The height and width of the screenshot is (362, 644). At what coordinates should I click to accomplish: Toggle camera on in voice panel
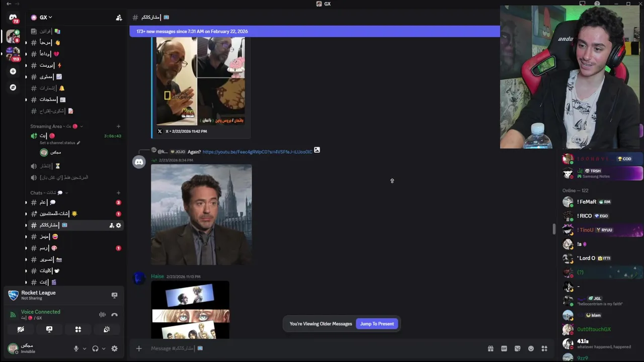click(x=21, y=329)
